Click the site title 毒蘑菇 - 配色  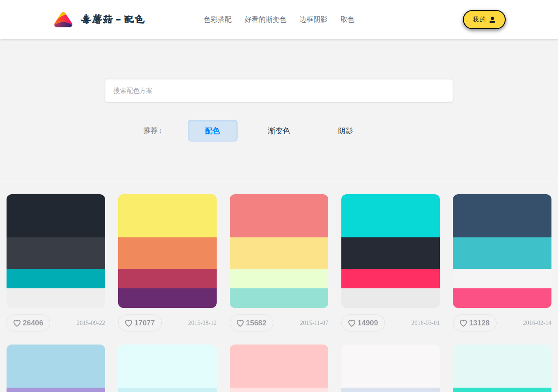(112, 19)
